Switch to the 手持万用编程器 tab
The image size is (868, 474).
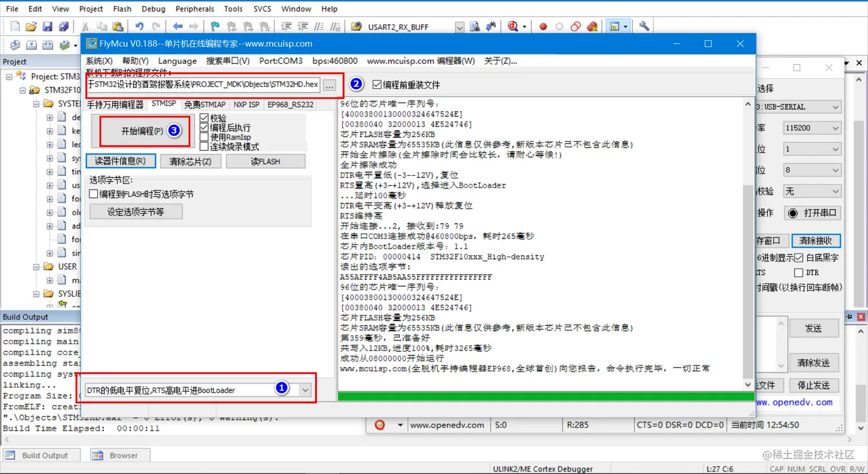point(115,105)
